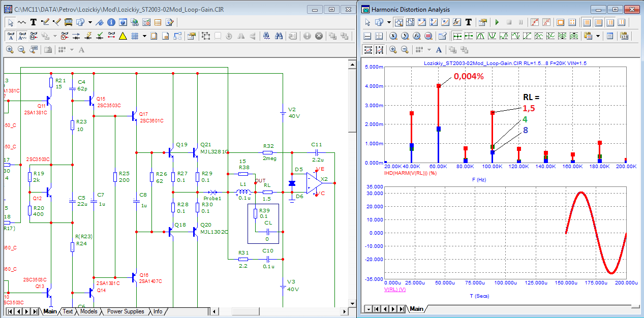Click the Valley cursor function icon
644x318 pixels.
[492, 36]
